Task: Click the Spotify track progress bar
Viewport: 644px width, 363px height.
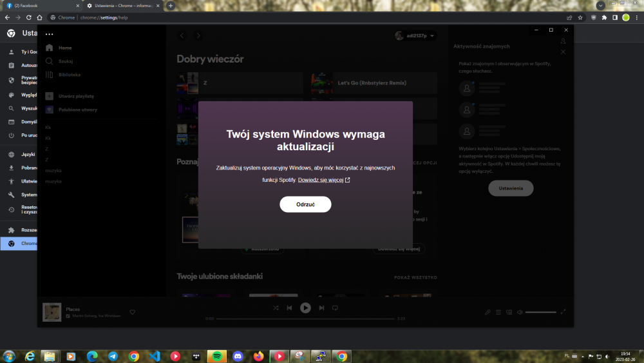Action: [x=305, y=319]
